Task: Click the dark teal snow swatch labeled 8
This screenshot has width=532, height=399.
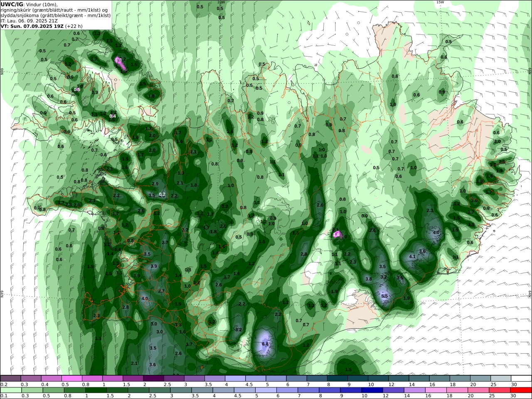Action: (337, 378)
